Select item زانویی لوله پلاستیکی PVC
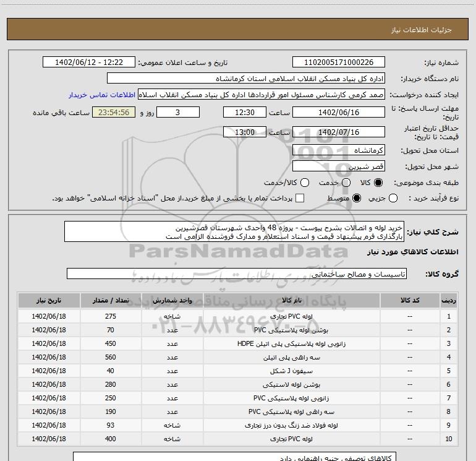This screenshot has width=476, height=461. coord(291,398)
